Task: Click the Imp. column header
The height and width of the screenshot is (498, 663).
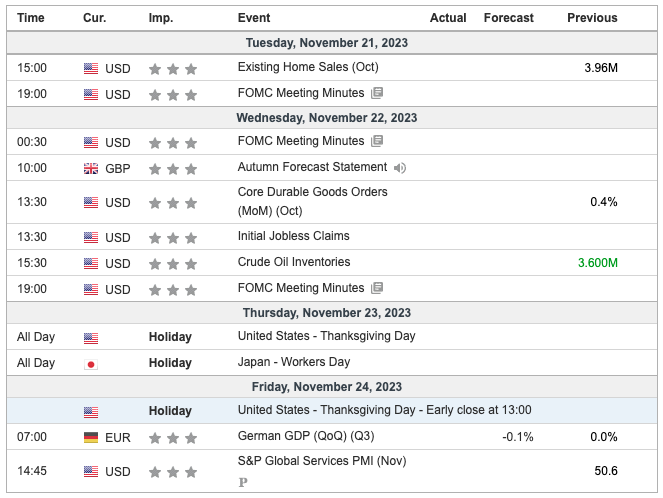Action: [x=161, y=18]
